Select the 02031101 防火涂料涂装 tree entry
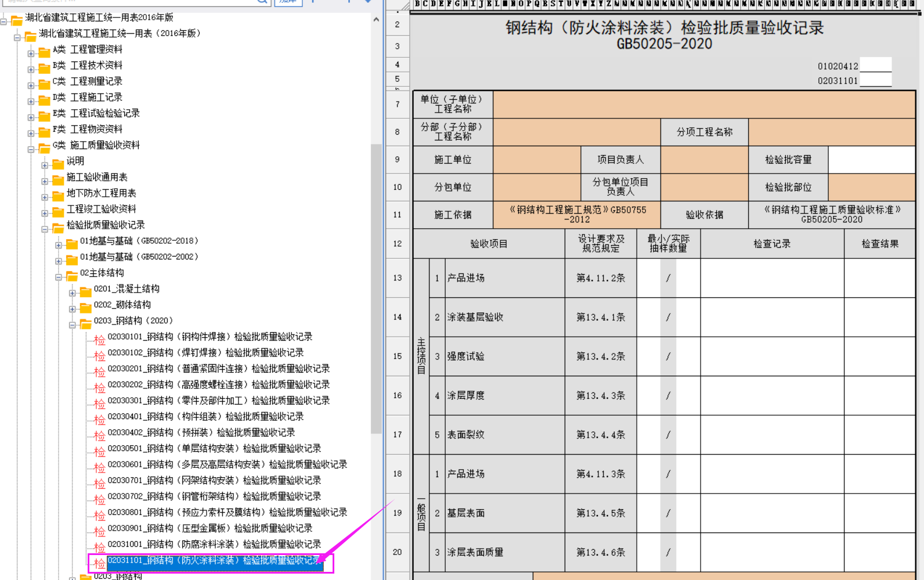 pyautogui.click(x=214, y=560)
